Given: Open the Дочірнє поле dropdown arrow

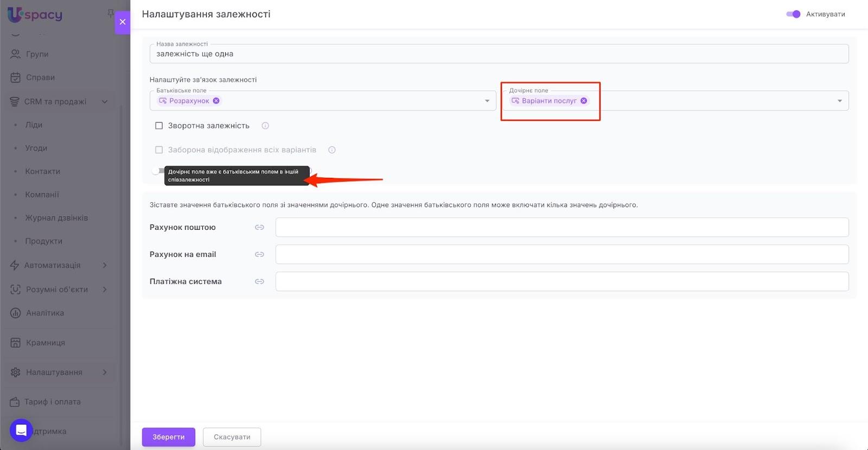Looking at the screenshot, I should point(839,101).
